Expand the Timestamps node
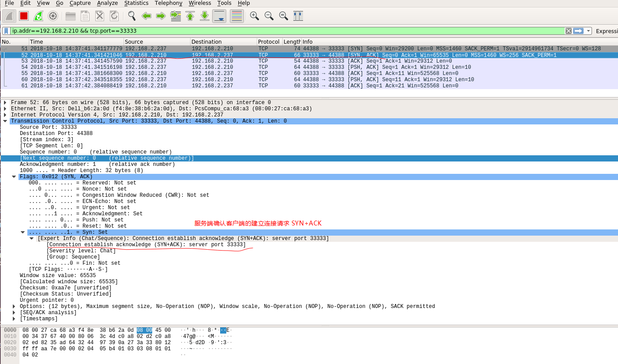 tap(14, 319)
